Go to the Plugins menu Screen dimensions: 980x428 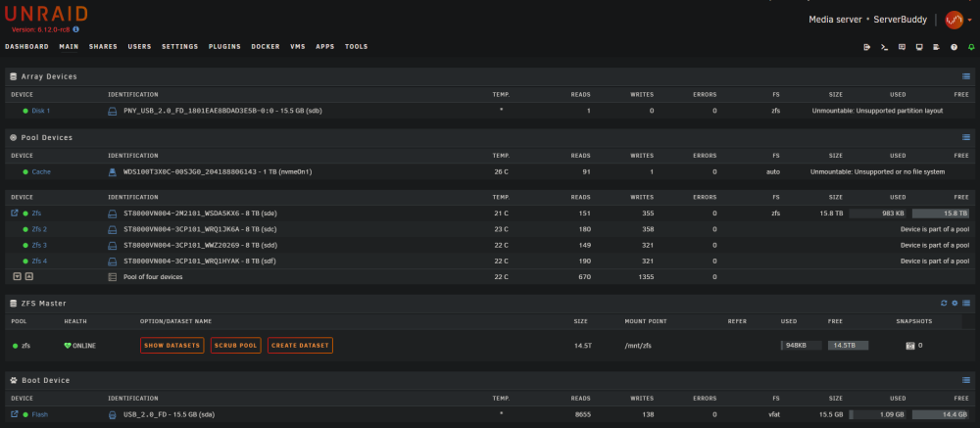(x=224, y=47)
